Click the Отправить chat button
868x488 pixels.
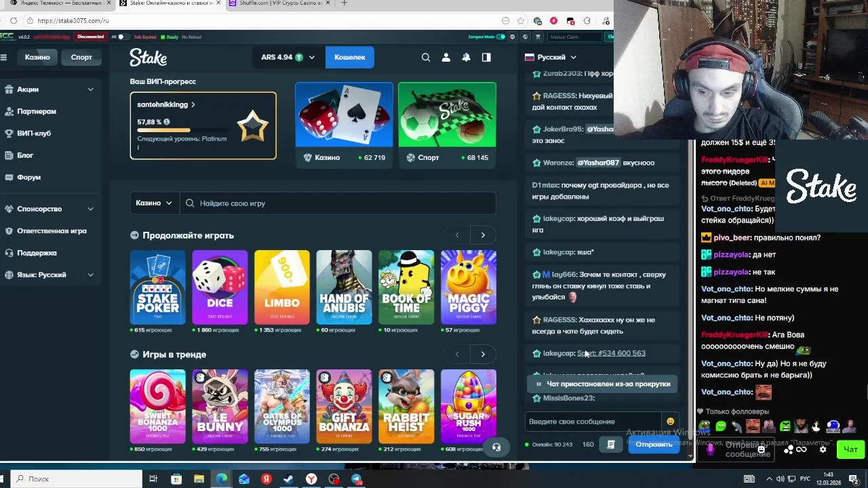click(x=654, y=445)
